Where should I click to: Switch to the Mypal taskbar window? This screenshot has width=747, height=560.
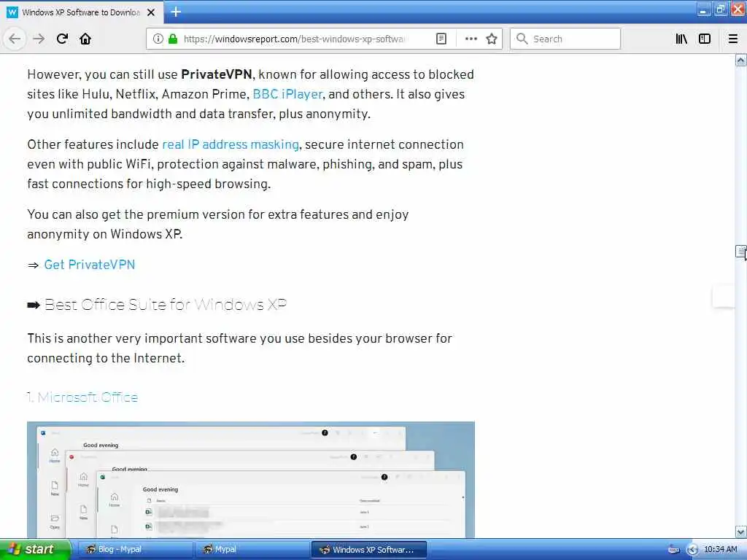tap(252, 550)
